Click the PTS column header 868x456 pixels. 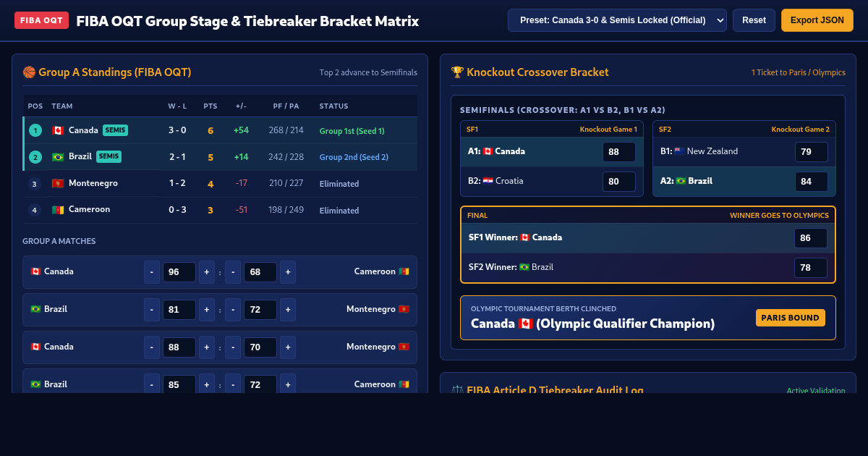coord(210,106)
